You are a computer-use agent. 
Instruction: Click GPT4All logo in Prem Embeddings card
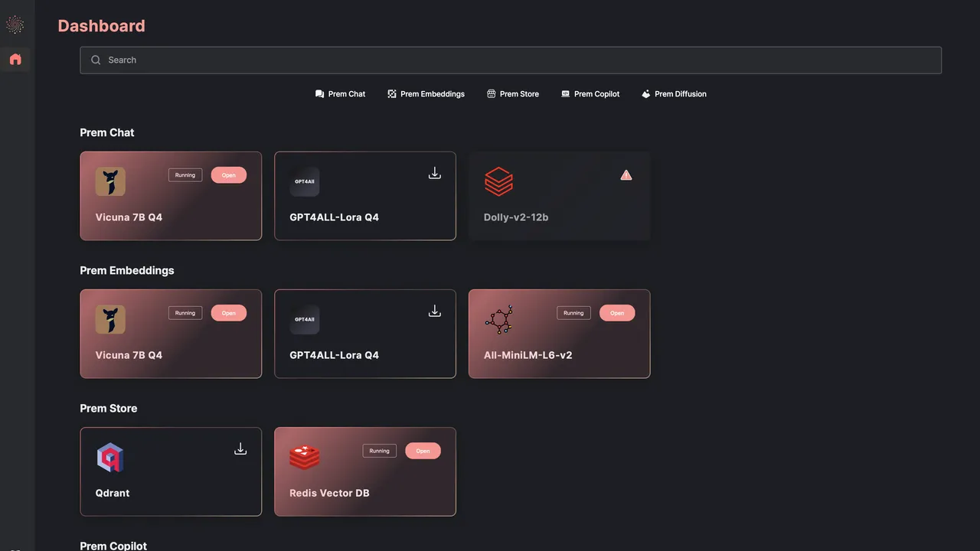point(305,319)
